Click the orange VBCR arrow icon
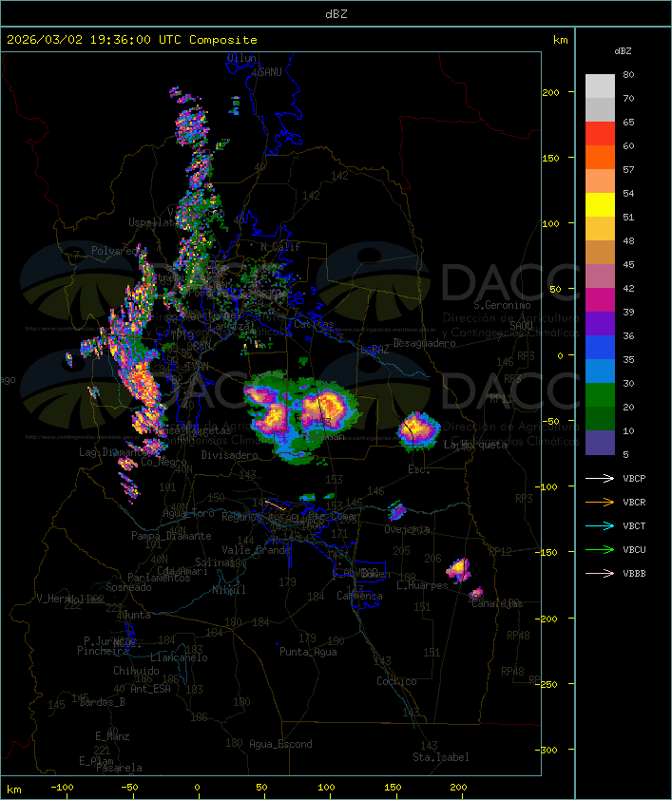The width and height of the screenshot is (672, 800). [x=600, y=502]
